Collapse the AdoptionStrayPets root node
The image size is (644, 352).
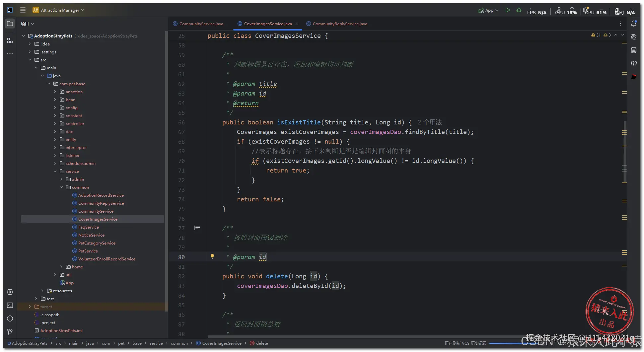24,36
